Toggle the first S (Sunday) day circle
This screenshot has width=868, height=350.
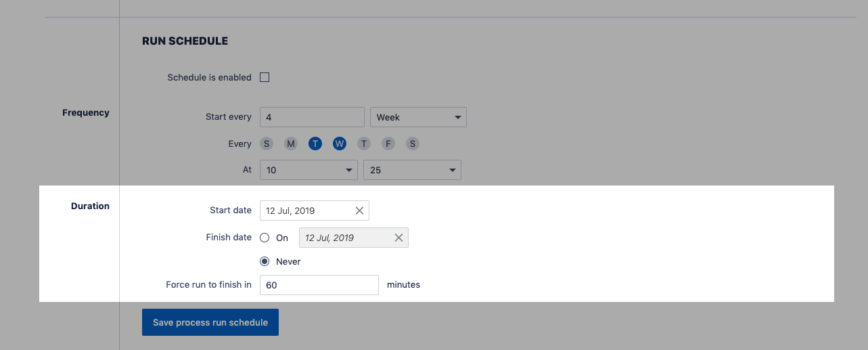click(267, 144)
